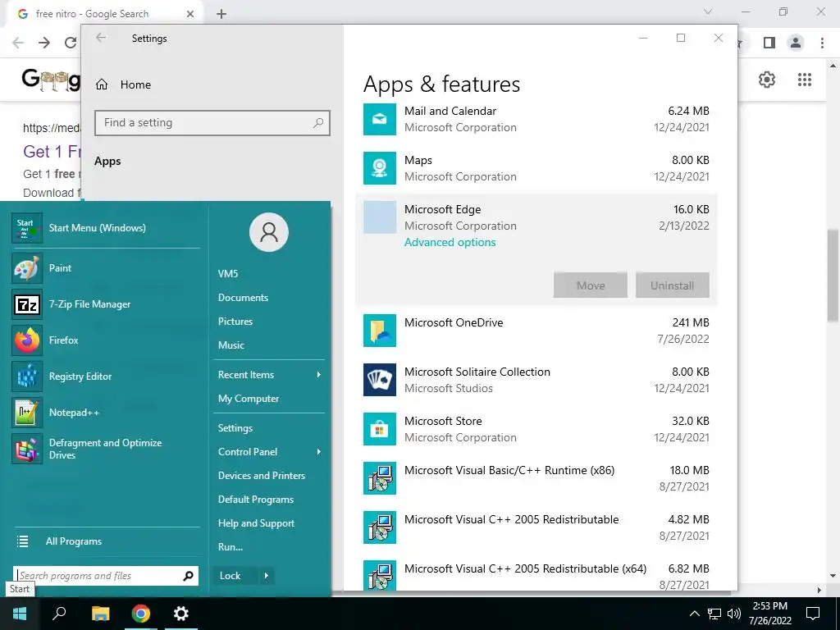Click the All Programs list icon
The height and width of the screenshot is (630, 840).
click(22, 541)
